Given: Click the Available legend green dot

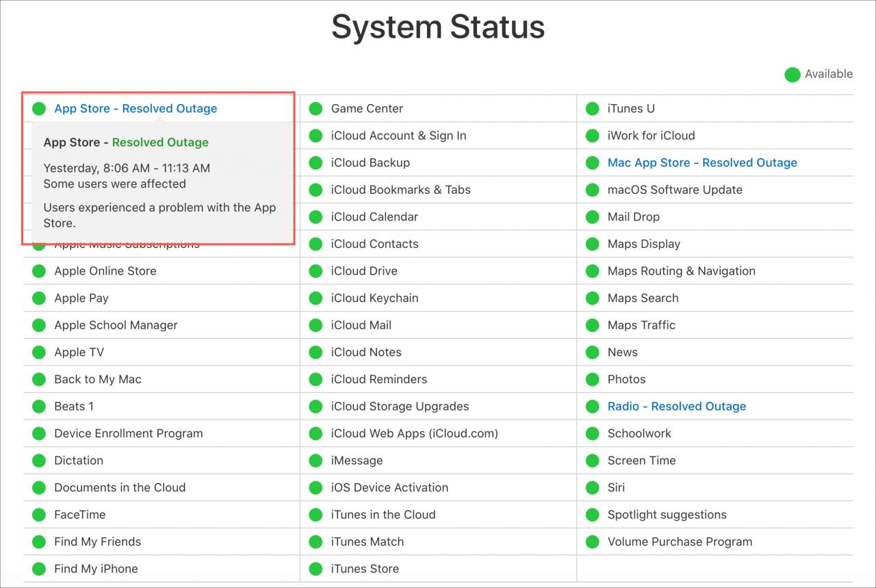Looking at the screenshot, I should (793, 75).
